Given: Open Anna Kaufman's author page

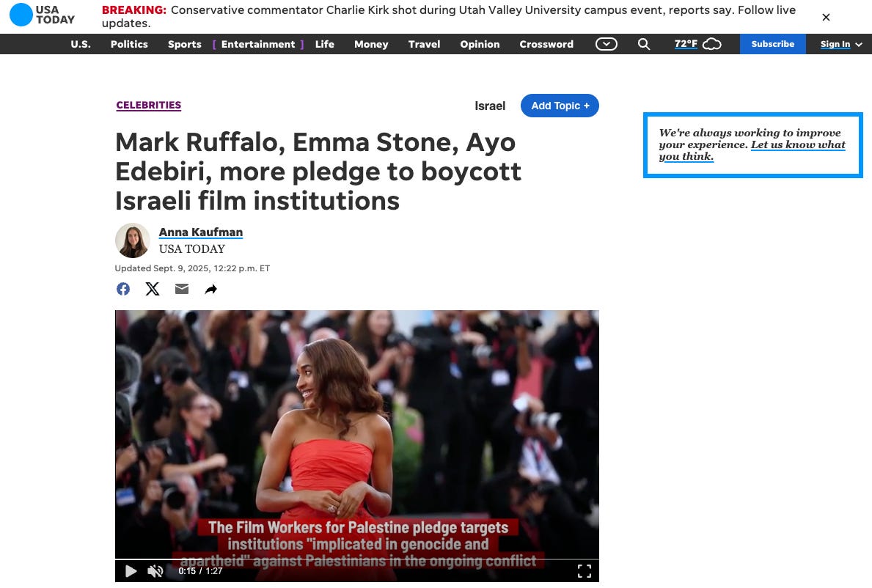Looking at the screenshot, I should click(x=201, y=232).
